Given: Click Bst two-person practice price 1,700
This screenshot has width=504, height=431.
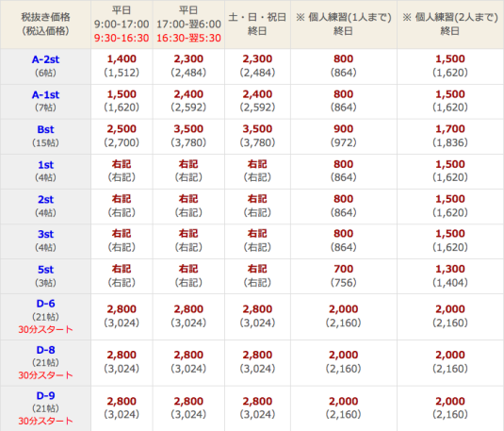Looking at the screenshot, I should coord(450,129).
